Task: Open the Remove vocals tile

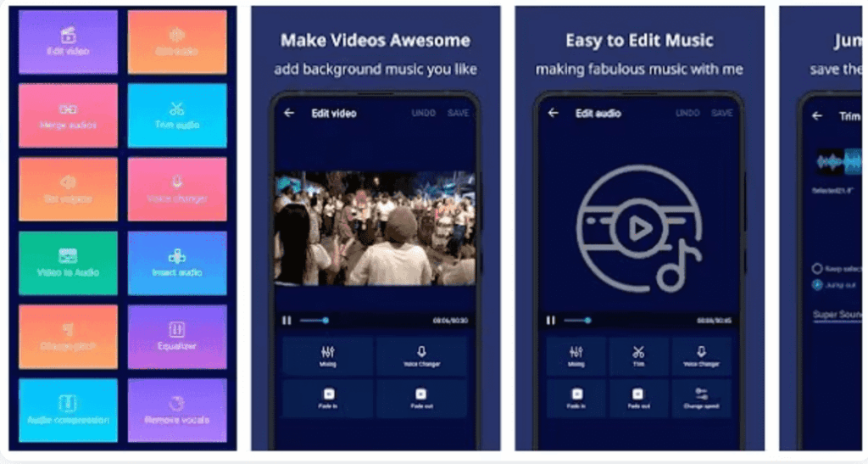Action: pos(177,411)
